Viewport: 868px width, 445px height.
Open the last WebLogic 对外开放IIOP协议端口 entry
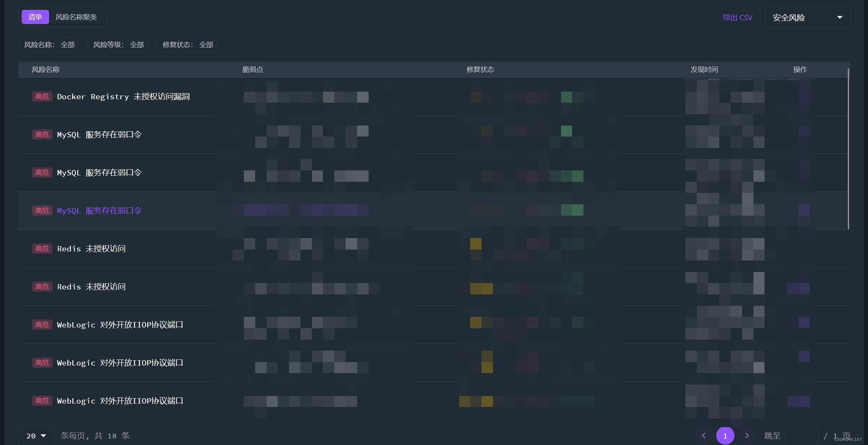click(120, 401)
